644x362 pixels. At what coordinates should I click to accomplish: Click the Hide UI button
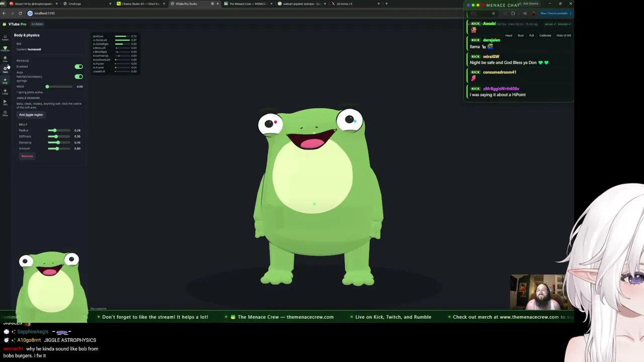point(563,35)
